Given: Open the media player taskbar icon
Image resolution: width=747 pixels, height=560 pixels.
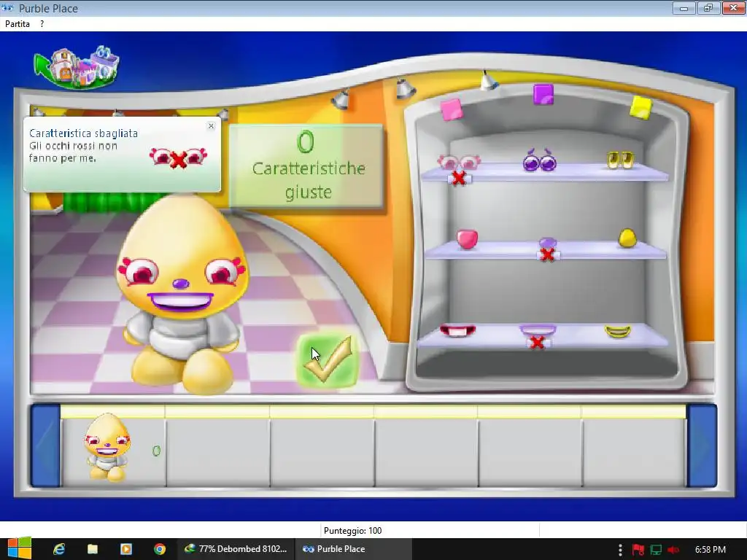Looking at the screenshot, I should pyautogui.click(x=126, y=549).
